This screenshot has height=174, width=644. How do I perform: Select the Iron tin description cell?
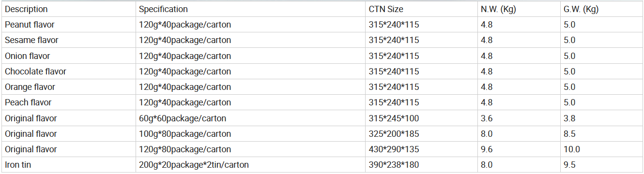pos(68,165)
